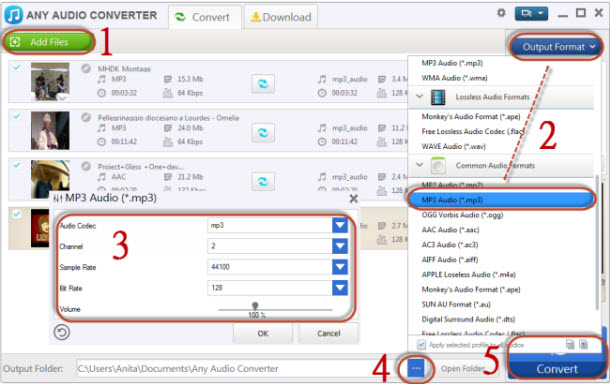
Task: Click OK in MP3 Audio dialog
Action: point(263,333)
